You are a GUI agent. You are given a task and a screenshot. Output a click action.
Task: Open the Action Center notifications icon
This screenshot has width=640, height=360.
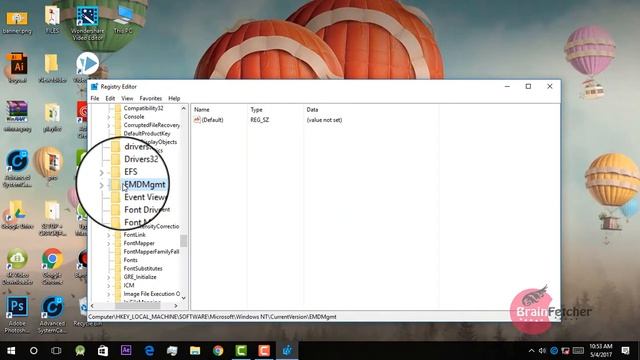point(625,351)
